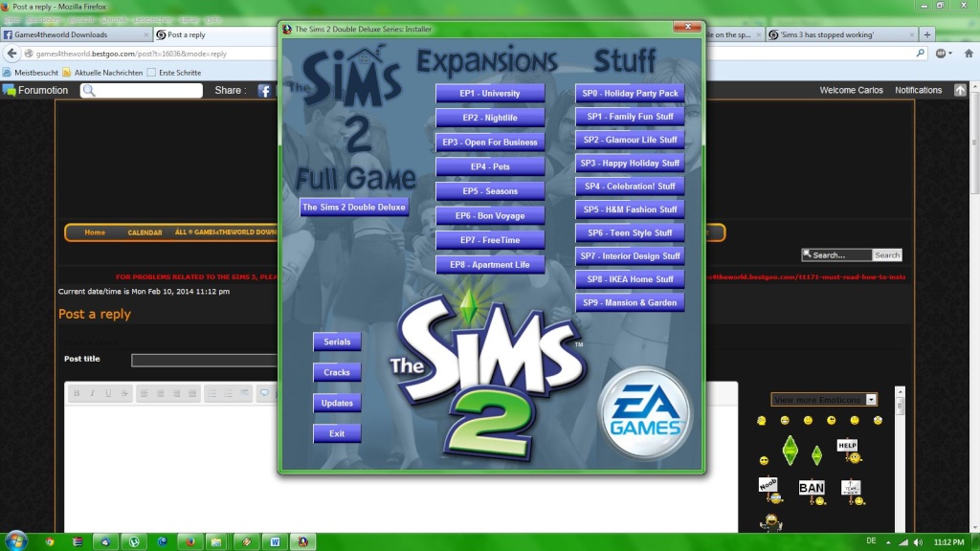The image size is (980, 551).
Task: Open CALENDAR in forum navigation bar
Action: pyautogui.click(x=145, y=232)
